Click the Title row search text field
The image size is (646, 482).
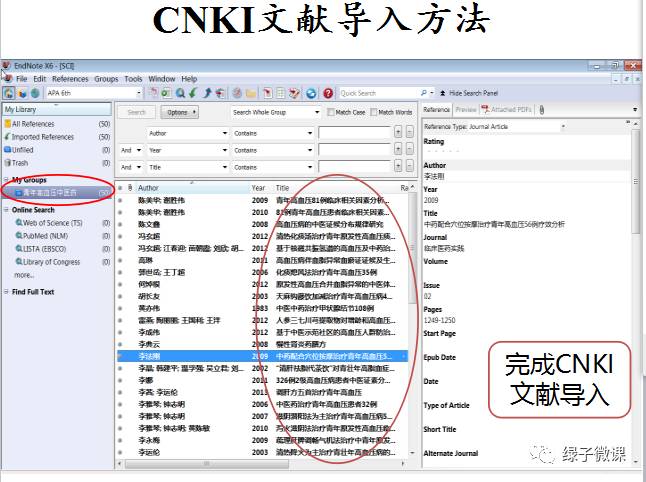(355, 166)
